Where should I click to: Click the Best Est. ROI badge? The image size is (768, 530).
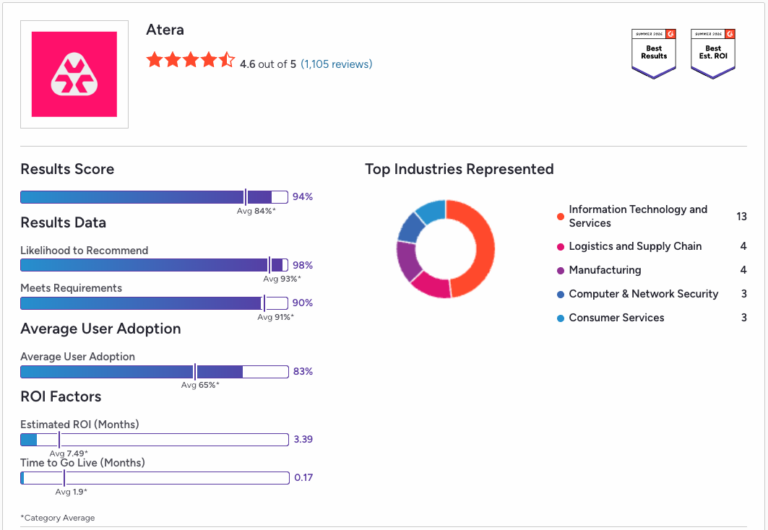click(x=713, y=53)
